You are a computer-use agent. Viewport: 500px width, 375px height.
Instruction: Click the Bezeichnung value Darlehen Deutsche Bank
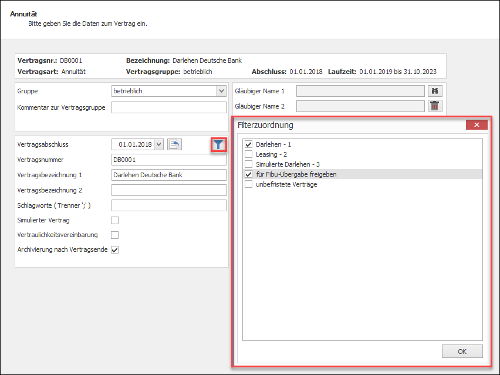(207, 61)
